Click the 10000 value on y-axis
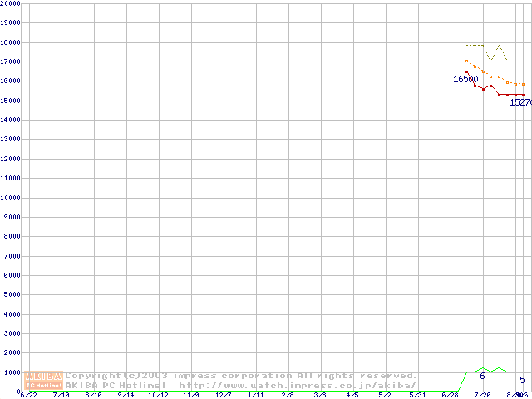Viewport: 532px width, 399px height. (x=10, y=198)
